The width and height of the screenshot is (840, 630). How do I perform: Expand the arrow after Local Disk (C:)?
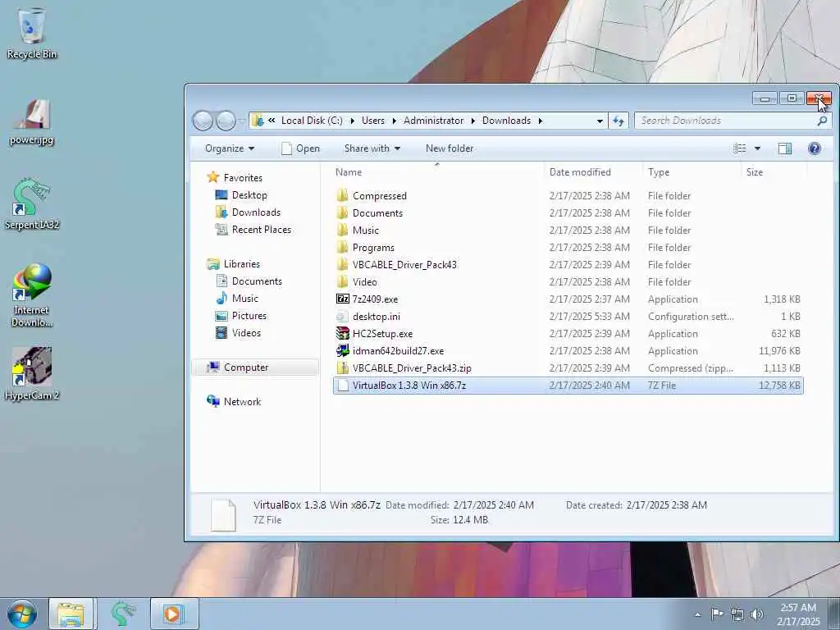point(353,121)
